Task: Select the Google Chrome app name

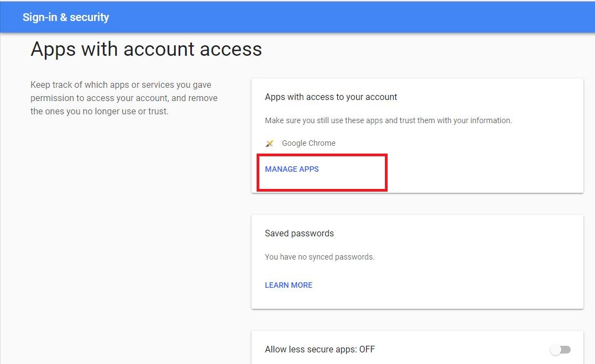Action: [x=309, y=143]
